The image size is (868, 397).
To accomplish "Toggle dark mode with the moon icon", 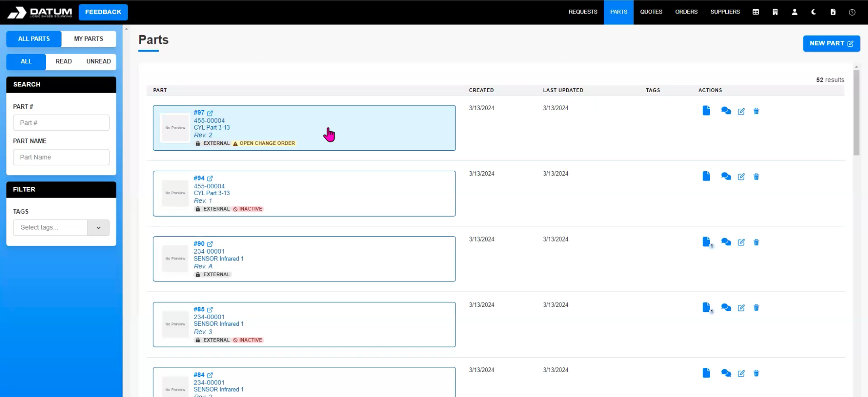I will coord(813,12).
